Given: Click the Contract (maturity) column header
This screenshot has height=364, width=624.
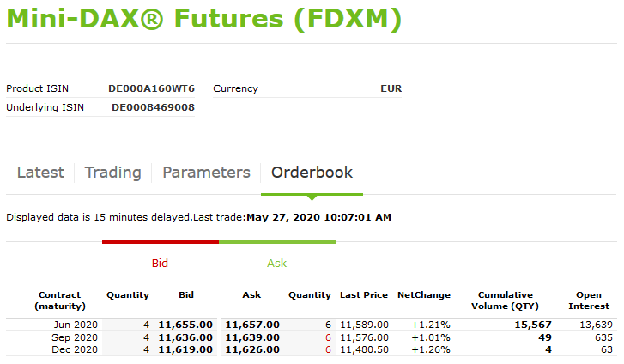Looking at the screenshot, I should coord(60,300).
